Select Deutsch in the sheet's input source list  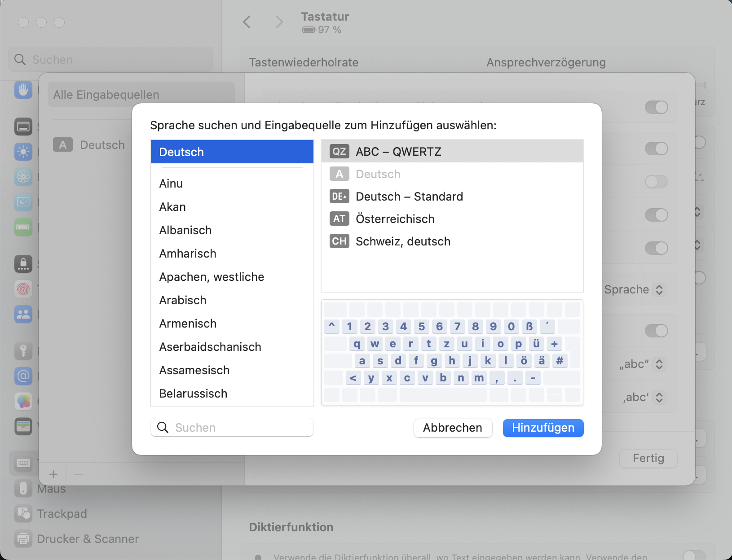pos(90,144)
